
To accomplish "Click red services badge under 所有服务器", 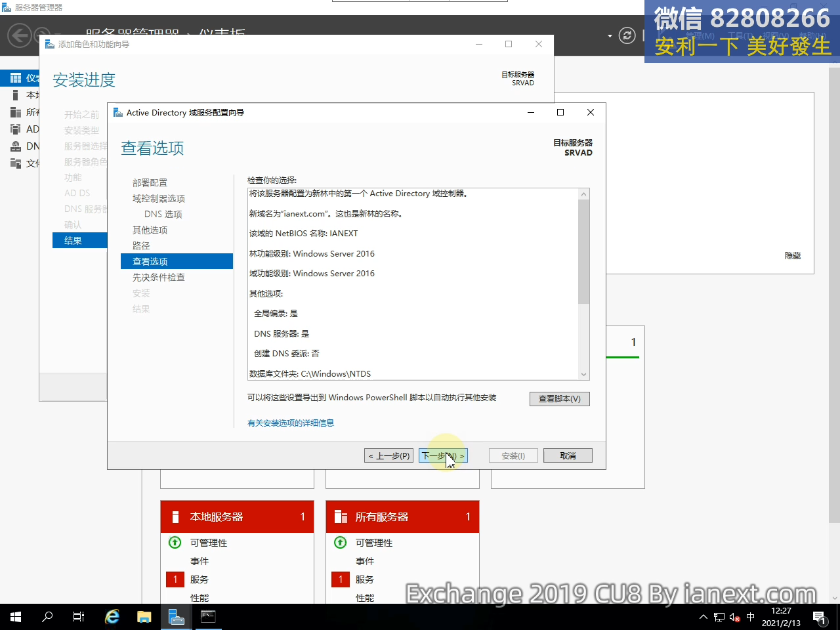I will pyautogui.click(x=341, y=579).
